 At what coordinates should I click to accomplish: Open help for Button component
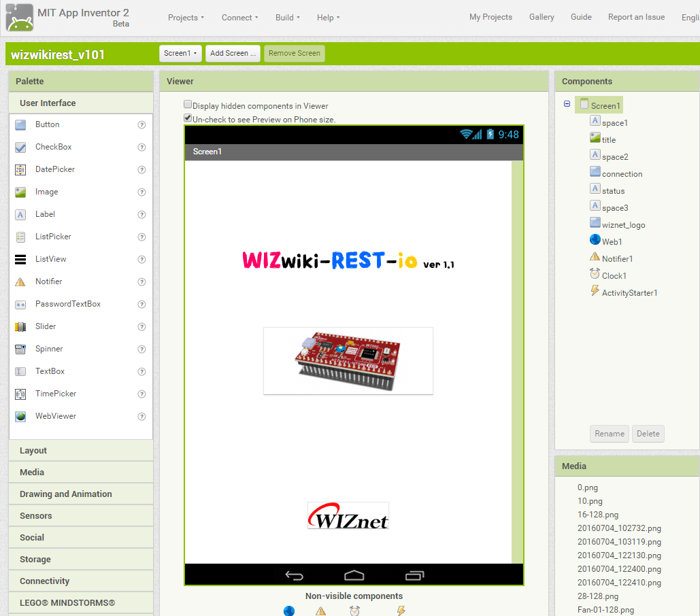coord(141,125)
